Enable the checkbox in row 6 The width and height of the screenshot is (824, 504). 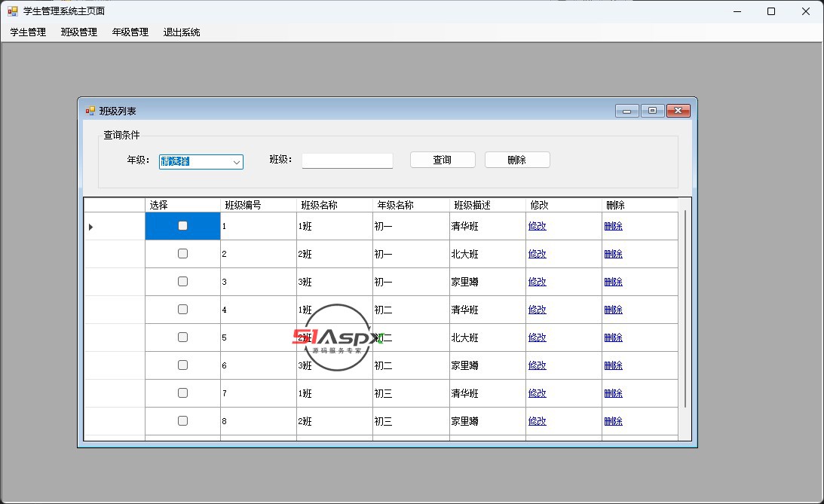click(x=182, y=365)
